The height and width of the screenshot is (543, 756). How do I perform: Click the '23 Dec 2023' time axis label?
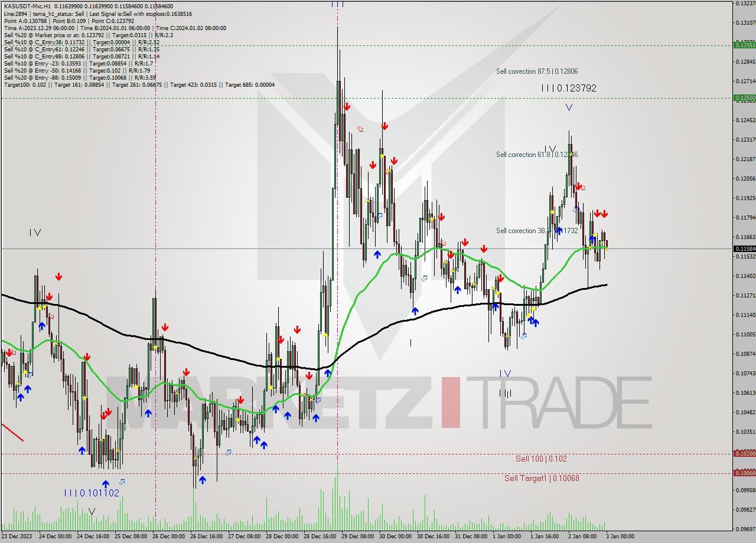click(x=17, y=537)
